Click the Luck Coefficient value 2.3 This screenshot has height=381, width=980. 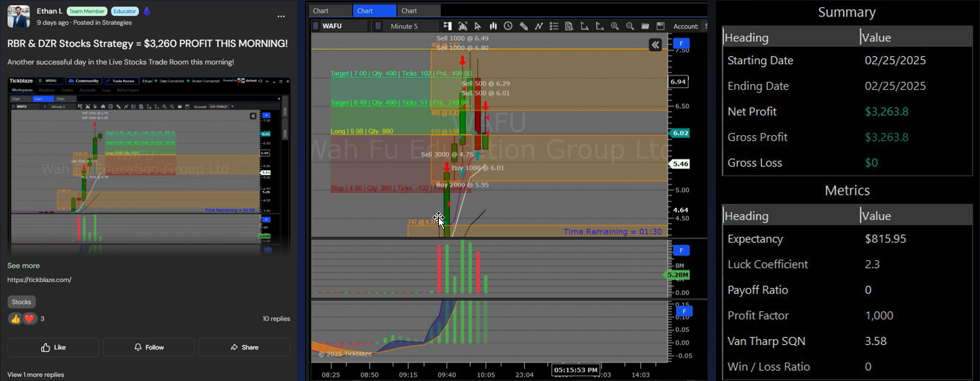tap(872, 264)
